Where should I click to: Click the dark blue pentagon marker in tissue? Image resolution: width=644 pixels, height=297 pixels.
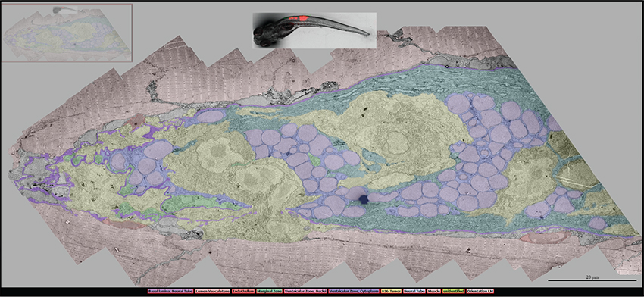[364, 199]
